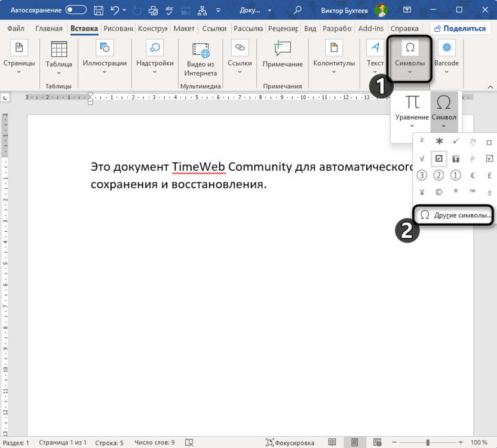The image size is (497, 448).
Task: Expand the Текст ribbon group
Action: click(x=375, y=58)
